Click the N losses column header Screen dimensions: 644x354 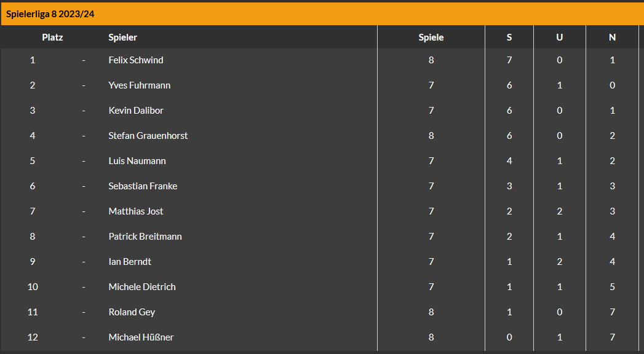tap(613, 37)
